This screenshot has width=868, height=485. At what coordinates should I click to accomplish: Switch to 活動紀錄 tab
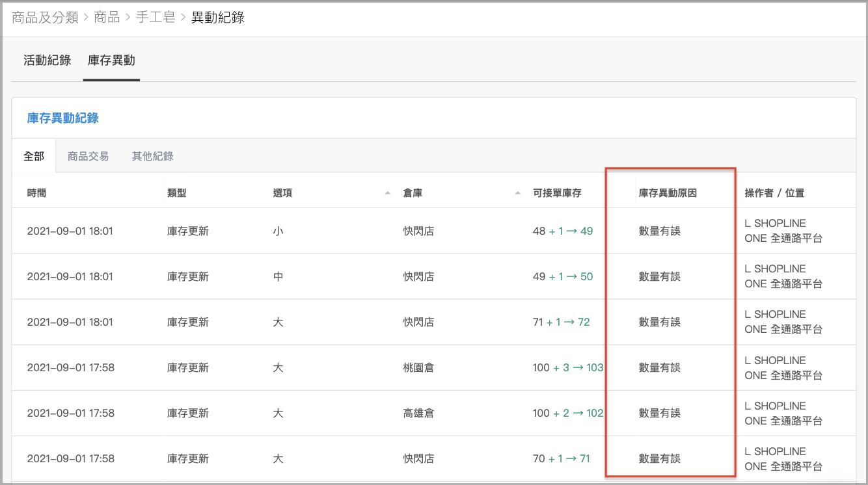tap(47, 60)
